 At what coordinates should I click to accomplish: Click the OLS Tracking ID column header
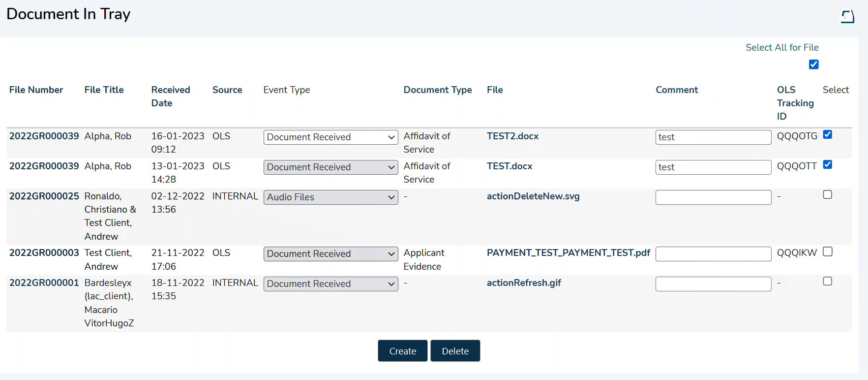point(795,103)
